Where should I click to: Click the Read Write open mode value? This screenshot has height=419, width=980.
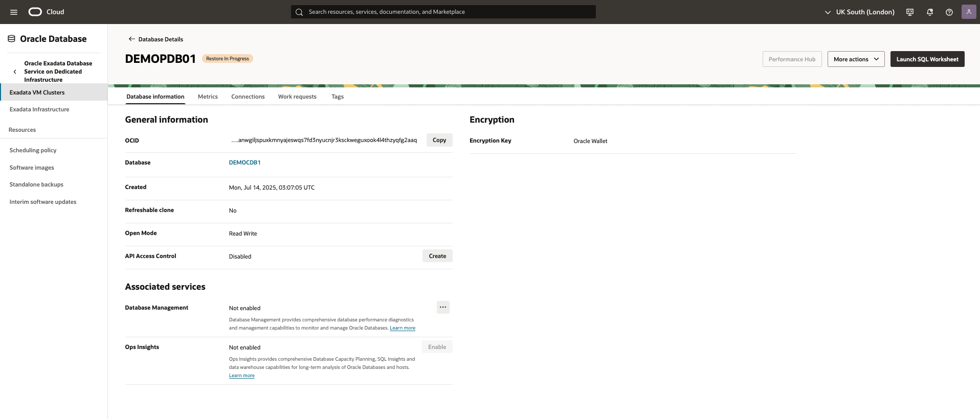click(243, 234)
